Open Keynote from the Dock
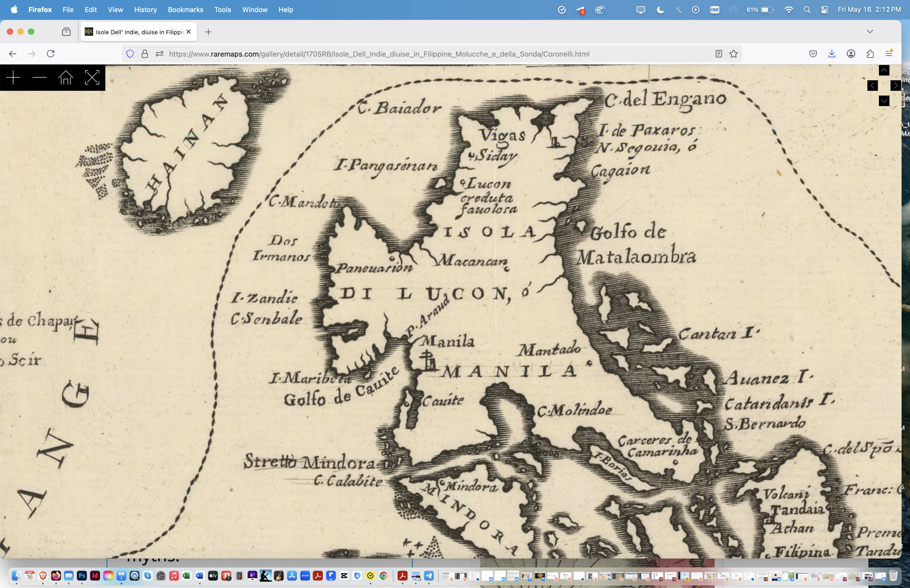Viewport: 910px width, 588px height. click(x=121, y=576)
